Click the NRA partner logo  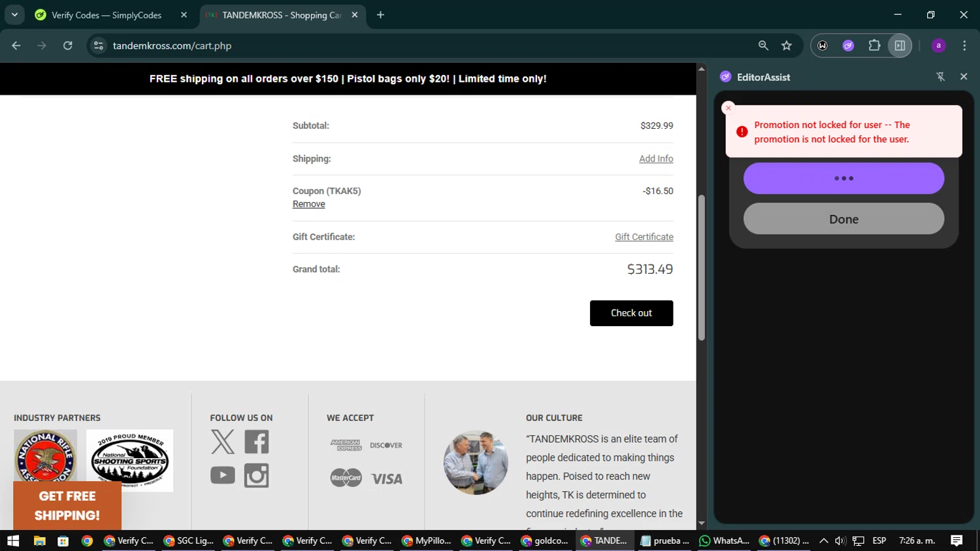pyautogui.click(x=45, y=456)
